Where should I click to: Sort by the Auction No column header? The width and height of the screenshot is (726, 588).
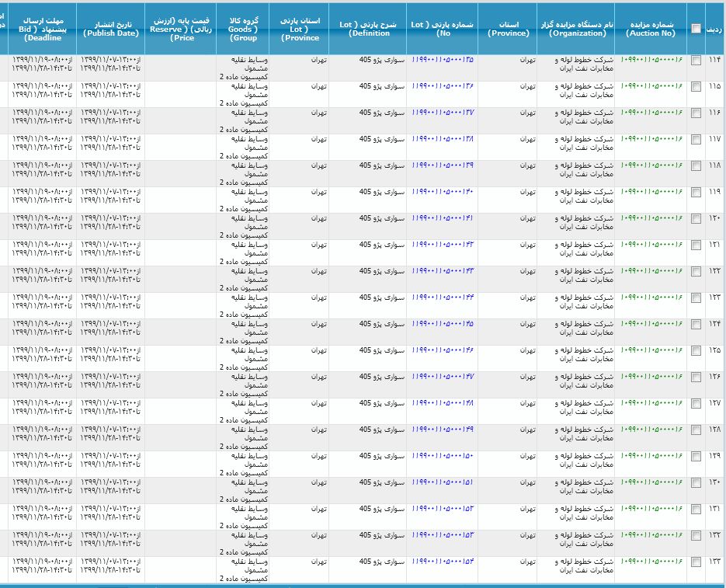651,29
